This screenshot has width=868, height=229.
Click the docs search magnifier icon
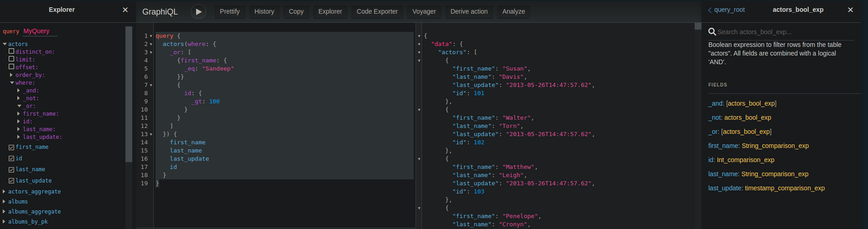tap(712, 32)
